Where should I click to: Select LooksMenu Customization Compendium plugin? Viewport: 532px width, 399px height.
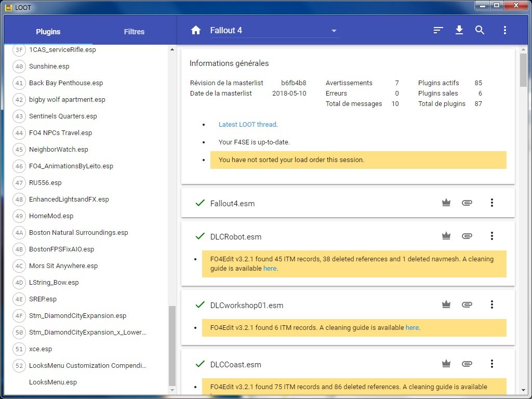tap(87, 366)
